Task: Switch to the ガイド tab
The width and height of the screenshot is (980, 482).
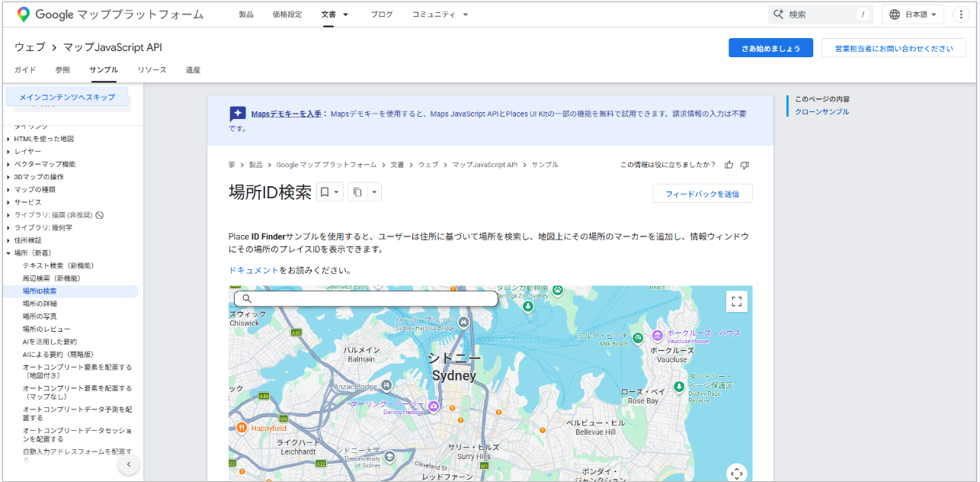Action: 25,70
